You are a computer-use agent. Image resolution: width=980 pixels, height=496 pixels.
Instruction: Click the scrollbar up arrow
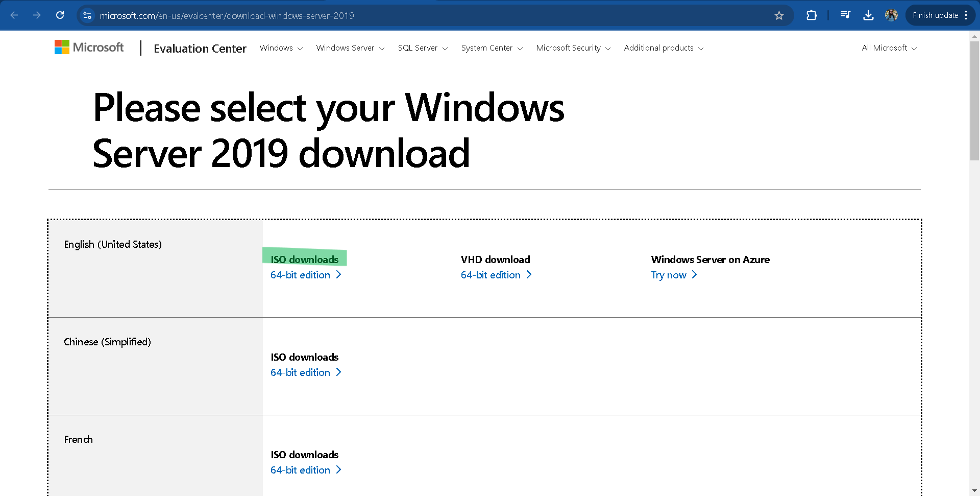(x=974, y=37)
